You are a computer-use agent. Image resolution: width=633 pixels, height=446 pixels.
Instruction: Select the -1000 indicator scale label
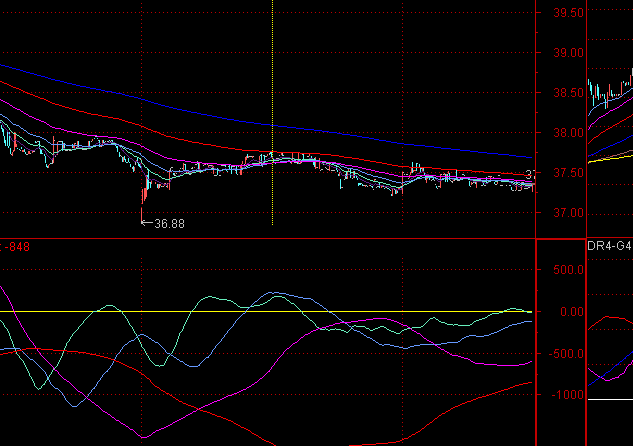click(565, 395)
